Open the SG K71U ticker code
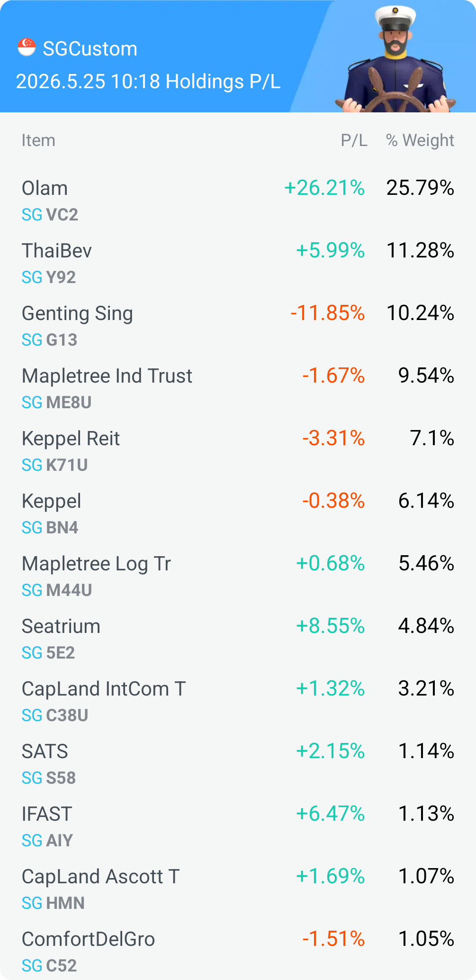The width and height of the screenshot is (476, 980). pyautogui.click(x=55, y=465)
